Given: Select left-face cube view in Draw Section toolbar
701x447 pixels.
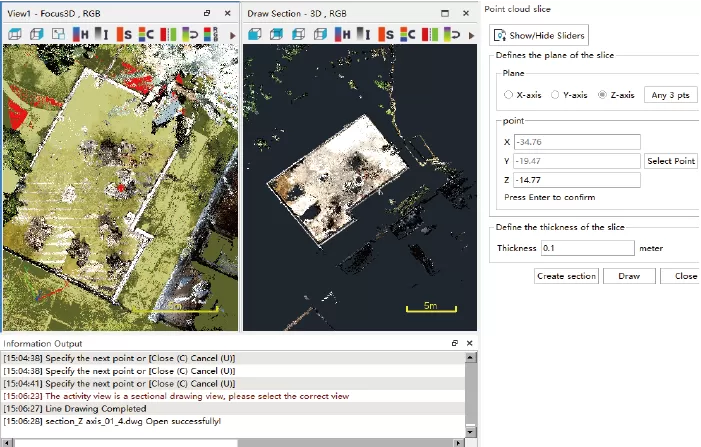Looking at the screenshot, I should pos(298,34).
